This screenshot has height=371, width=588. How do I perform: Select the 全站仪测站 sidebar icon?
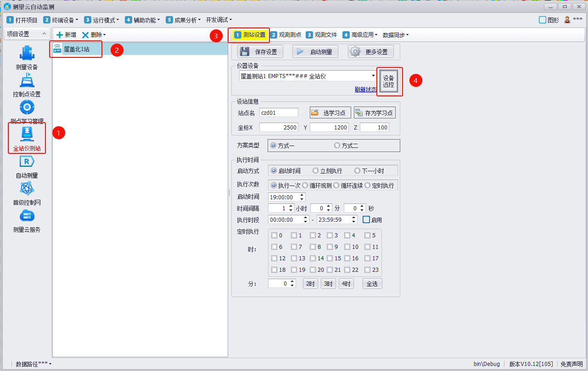pos(27,134)
